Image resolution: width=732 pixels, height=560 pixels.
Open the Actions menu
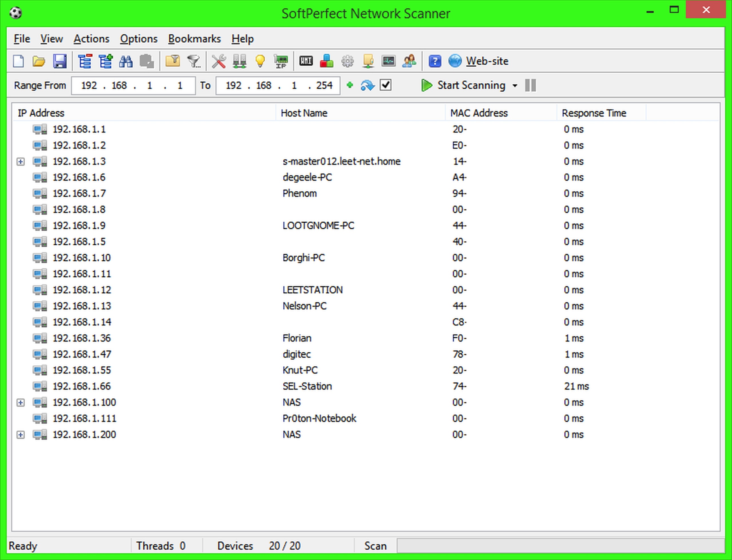pos(91,39)
